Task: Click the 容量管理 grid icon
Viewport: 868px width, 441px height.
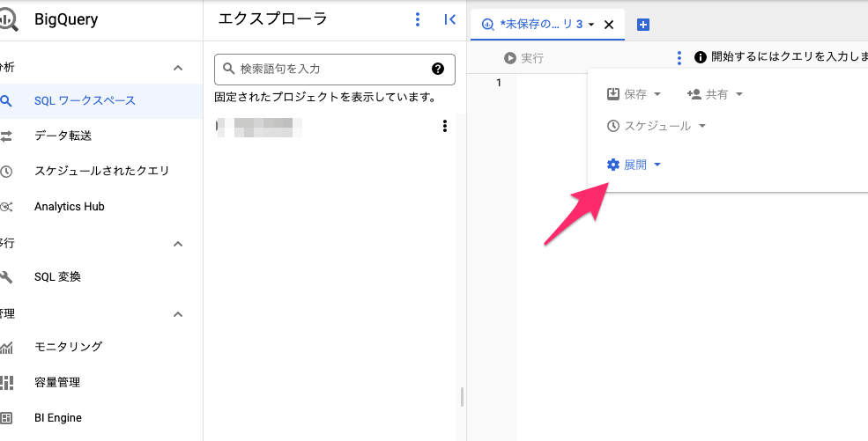Action: click(x=5, y=382)
